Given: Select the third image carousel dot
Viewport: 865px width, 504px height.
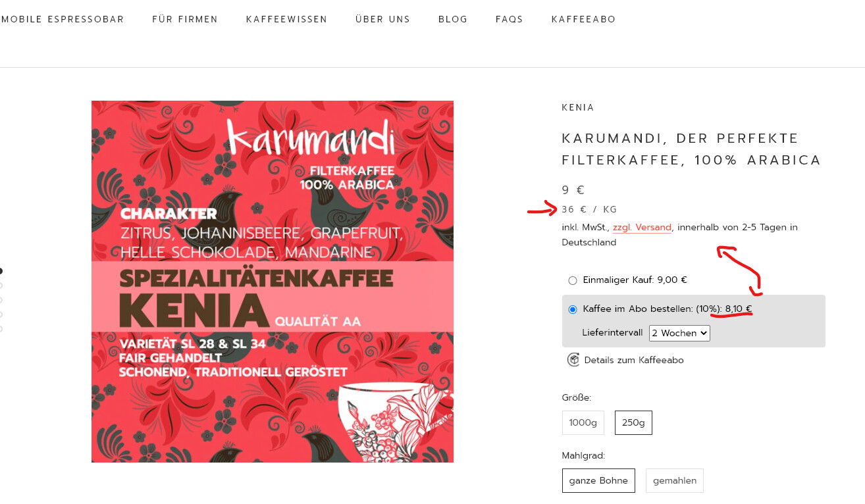Looking at the screenshot, I should click(1, 300).
